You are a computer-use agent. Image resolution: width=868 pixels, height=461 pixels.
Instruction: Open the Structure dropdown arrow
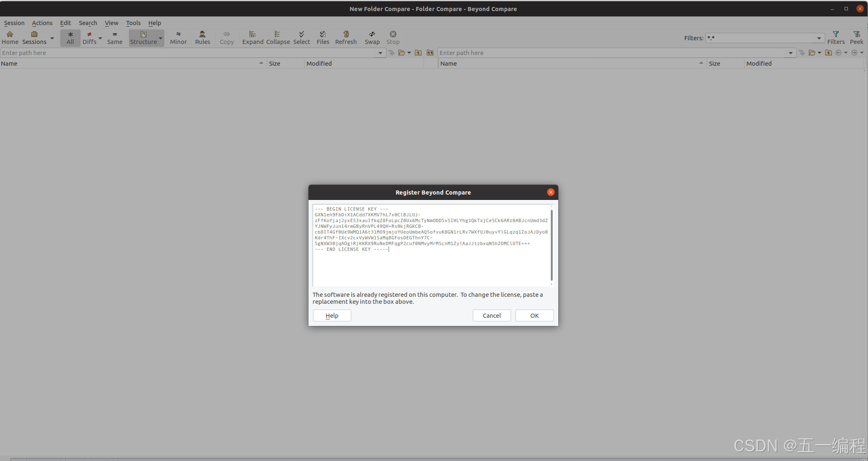(x=161, y=38)
